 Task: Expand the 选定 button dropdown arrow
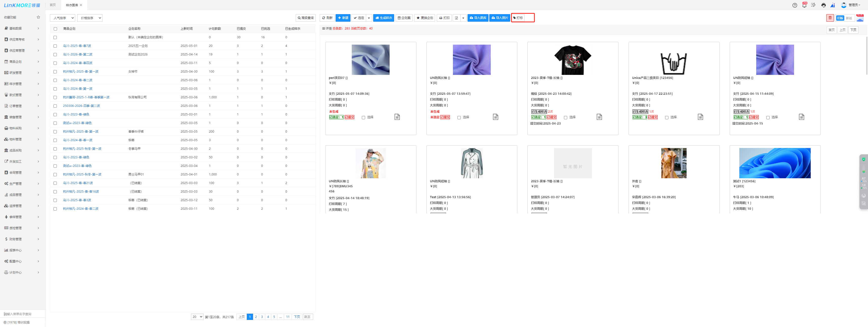click(x=369, y=18)
